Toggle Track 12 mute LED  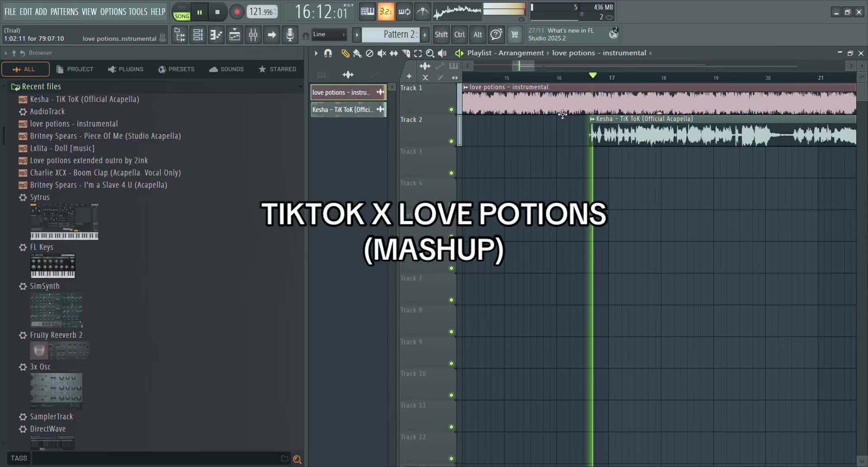451,458
